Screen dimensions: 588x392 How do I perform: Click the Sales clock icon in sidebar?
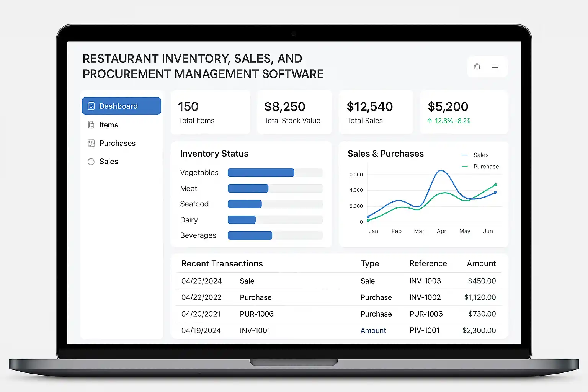click(x=91, y=162)
